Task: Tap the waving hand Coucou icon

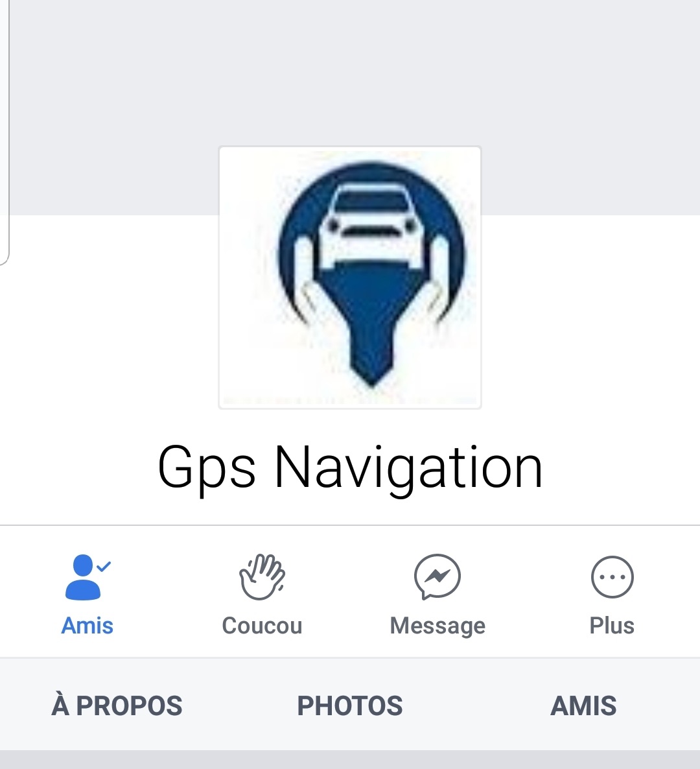Action: coord(262,577)
